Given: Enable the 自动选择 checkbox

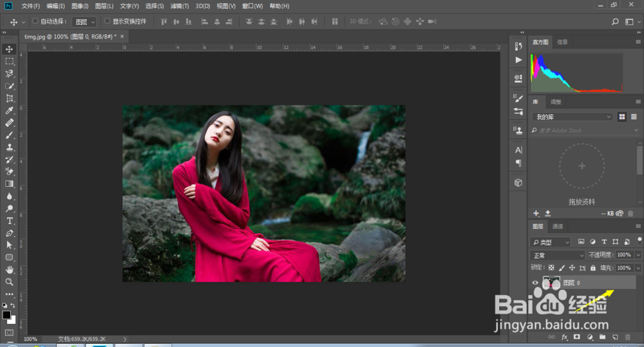Looking at the screenshot, I should (x=35, y=21).
